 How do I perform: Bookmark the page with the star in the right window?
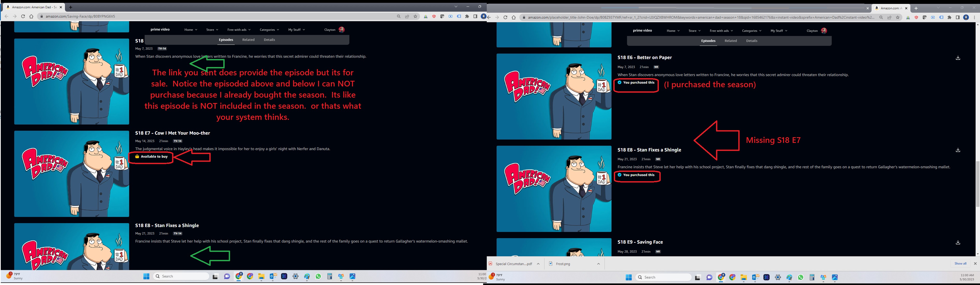tap(898, 18)
